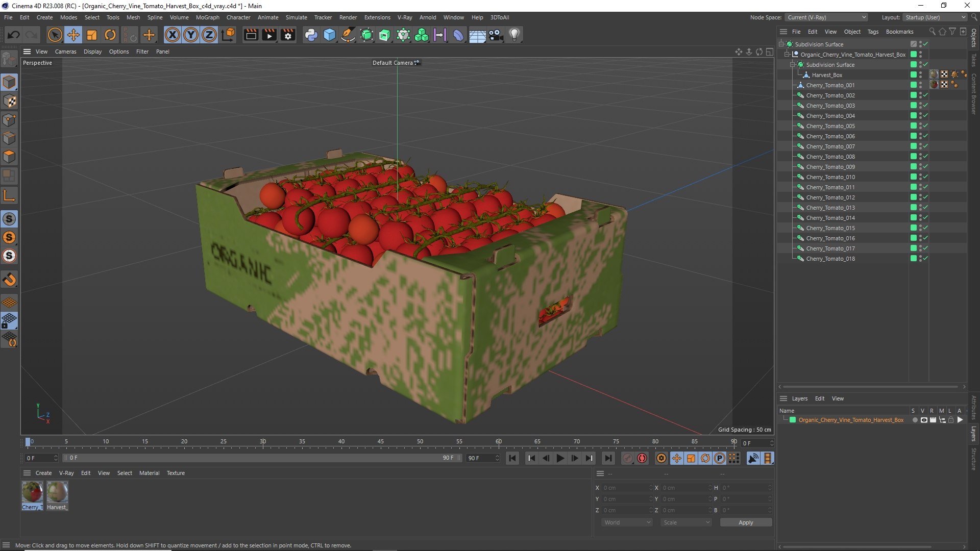Screen dimensions: 980x551
Task: Select the Harvest box material thumbnail
Action: click(x=57, y=492)
